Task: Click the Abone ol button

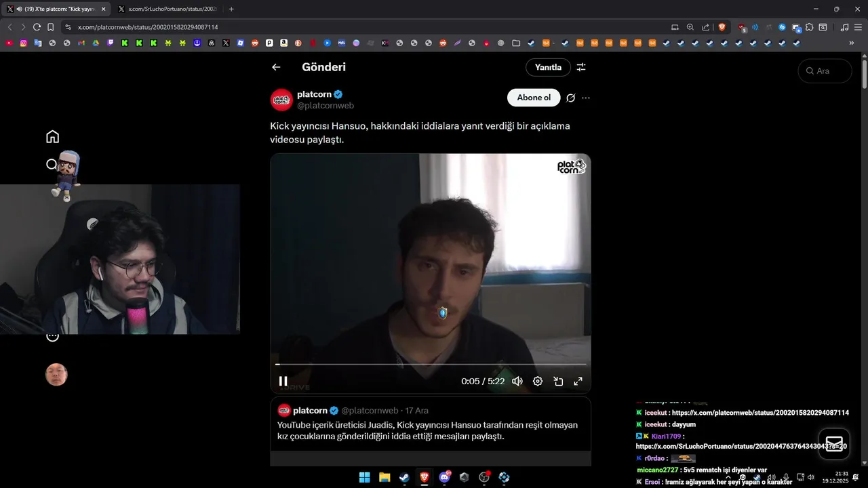Action: coord(534,98)
